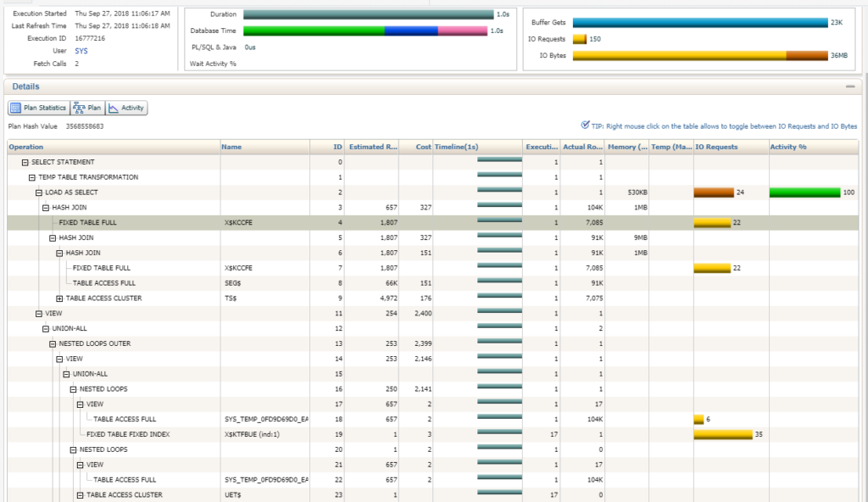Switch to the Plan tree view
868x502 pixels.
click(x=87, y=108)
